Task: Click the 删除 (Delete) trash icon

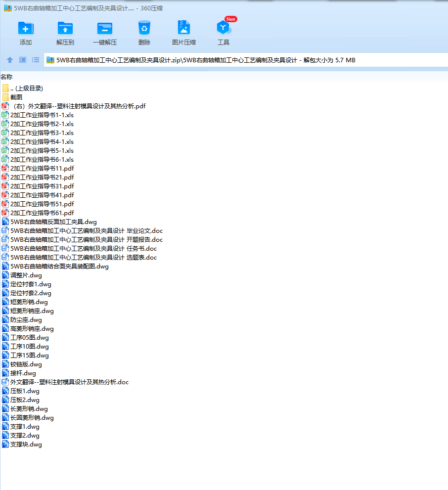Action: (x=144, y=28)
